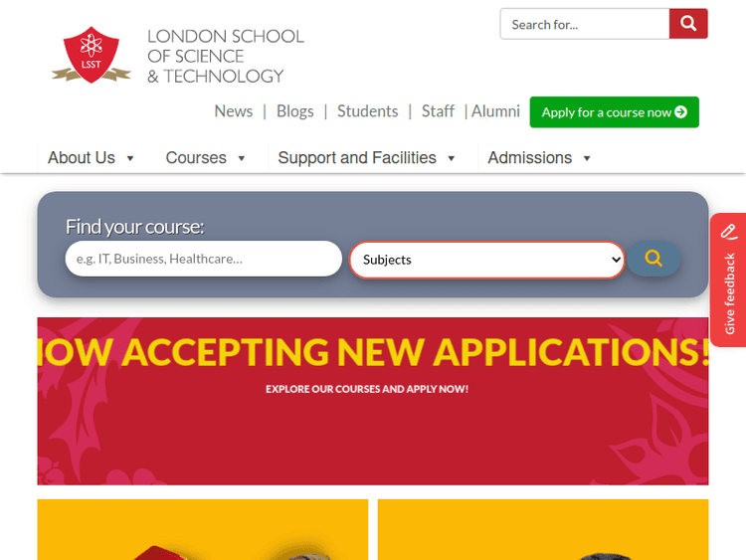The image size is (746, 560).
Task: Open the Subjects dropdown
Action: click(x=486, y=260)
